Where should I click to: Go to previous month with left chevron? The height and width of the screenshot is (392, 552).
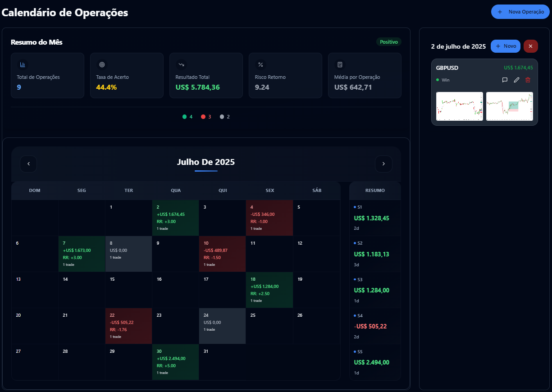28,164
